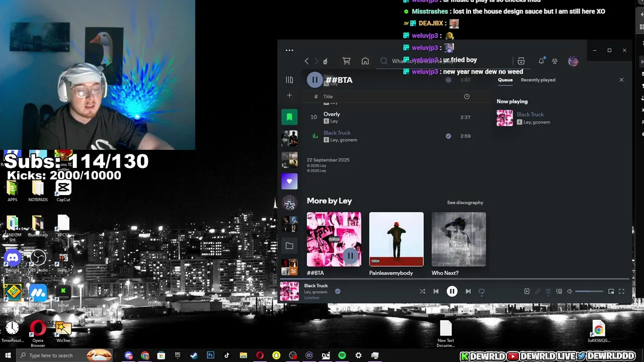The height and width of the screenshot is (362, 644).
Task: Enter full screen in Spotify player
Action: point(621,291)
